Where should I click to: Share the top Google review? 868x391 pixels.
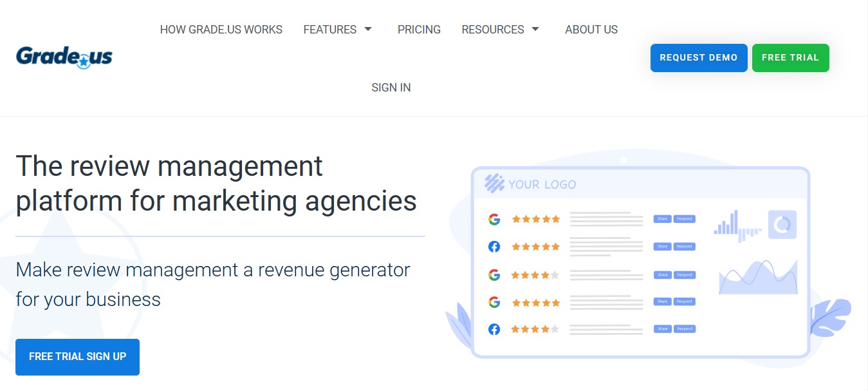click(x=662, y=219)
